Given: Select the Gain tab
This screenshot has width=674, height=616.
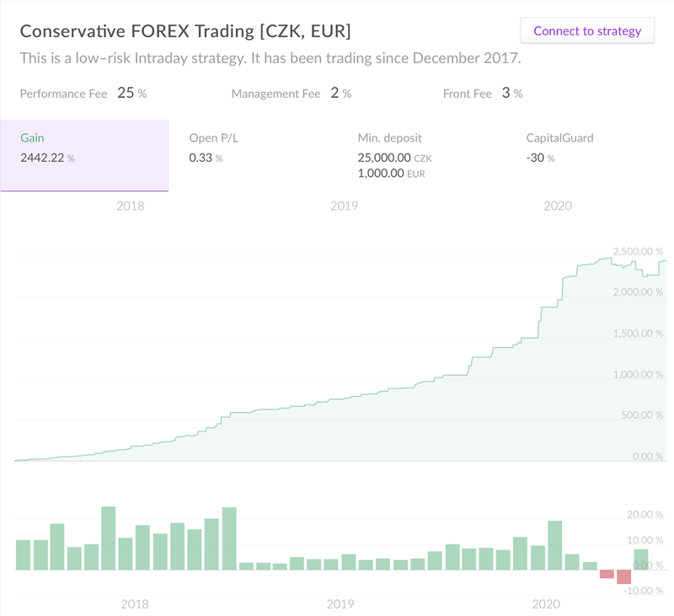Looking at the screenshot, I should point(85,156).
